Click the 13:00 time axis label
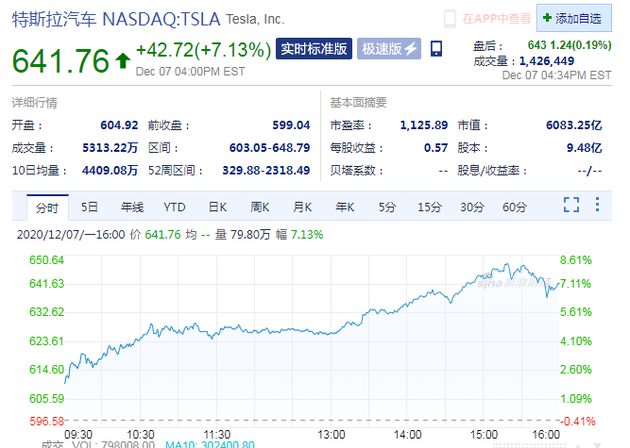Screen dimensions: 630x448 point(331,434)
